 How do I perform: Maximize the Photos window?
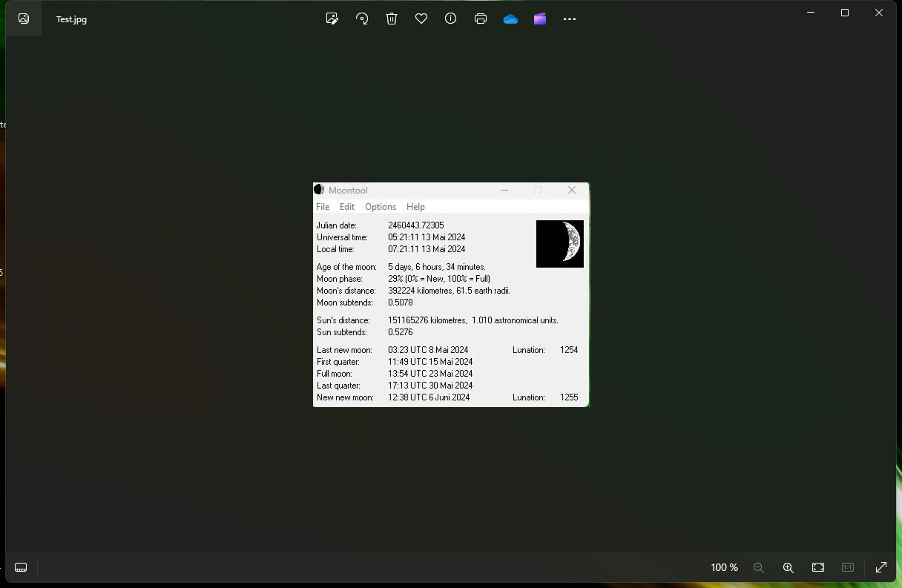tap(845, 13)
